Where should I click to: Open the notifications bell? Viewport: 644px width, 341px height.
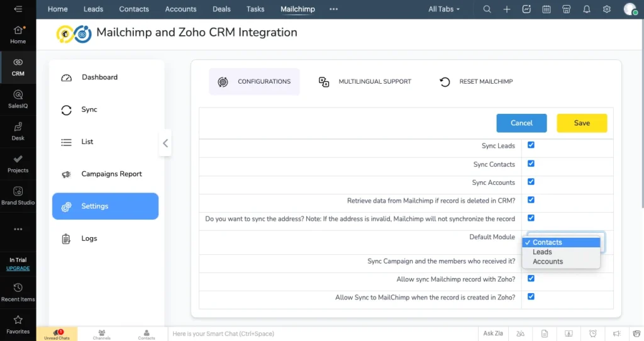click(587, 9)
